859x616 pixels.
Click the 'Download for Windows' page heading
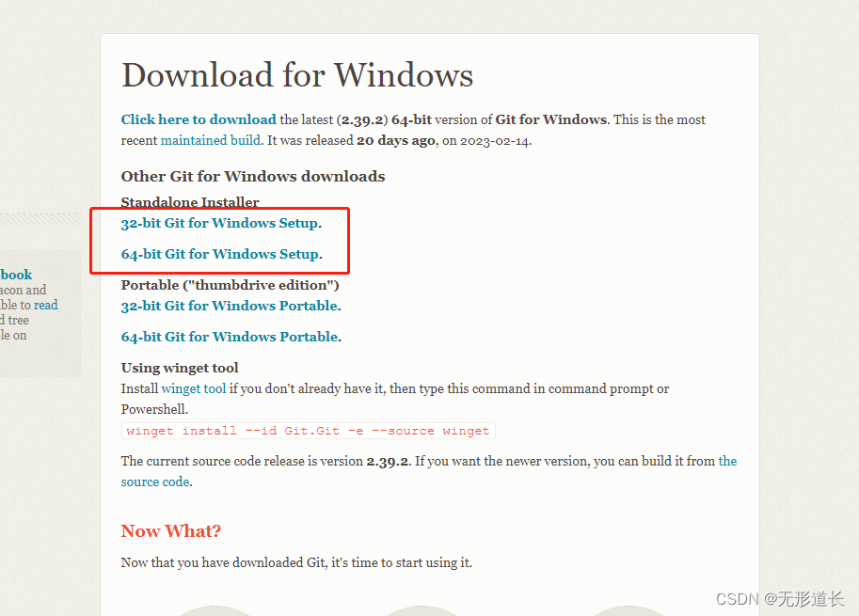tap(297, 75)
